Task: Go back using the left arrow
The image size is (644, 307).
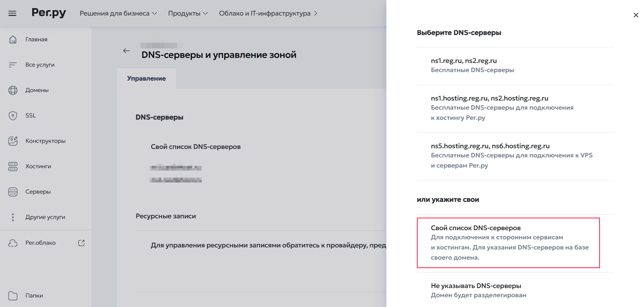Action: (126, 51)
